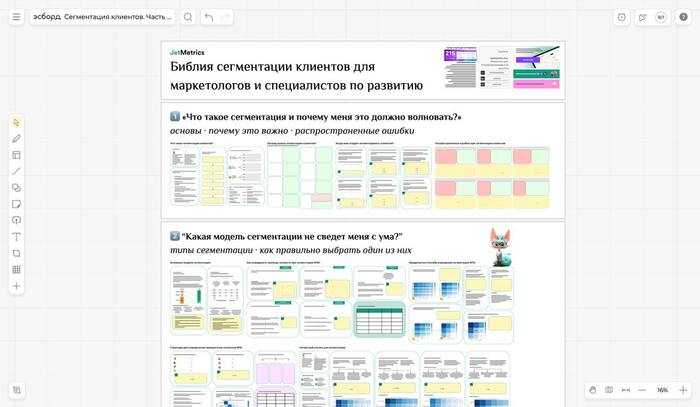Select the cursor selection tool
The height and width of the screenshot is (407, 700).
coord(17,122)
